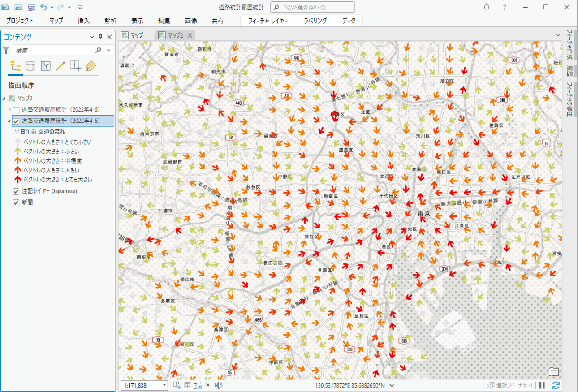
Task: Open the List By Snapping view
Action: pyautogui.click(x=76, y=66)
